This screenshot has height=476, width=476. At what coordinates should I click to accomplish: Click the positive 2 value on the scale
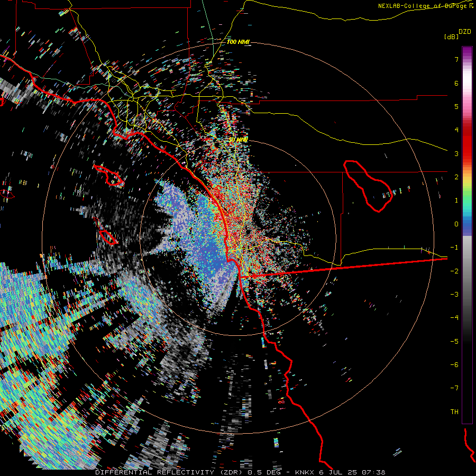456,177
